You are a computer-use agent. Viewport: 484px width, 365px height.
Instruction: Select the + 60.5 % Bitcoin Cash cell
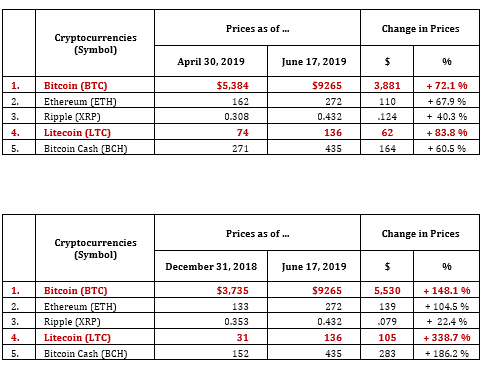(447, 148)
